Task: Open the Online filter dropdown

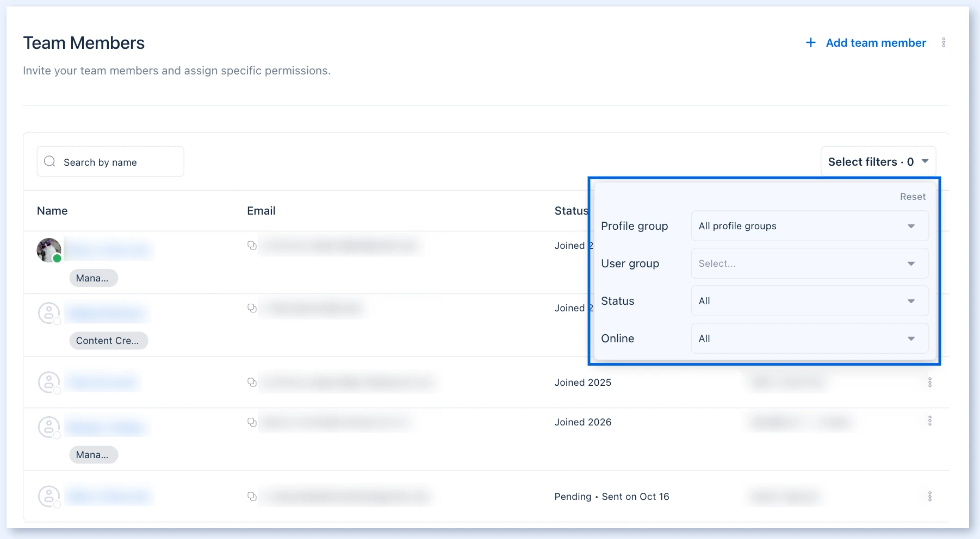Action: (x=810, y=339)
